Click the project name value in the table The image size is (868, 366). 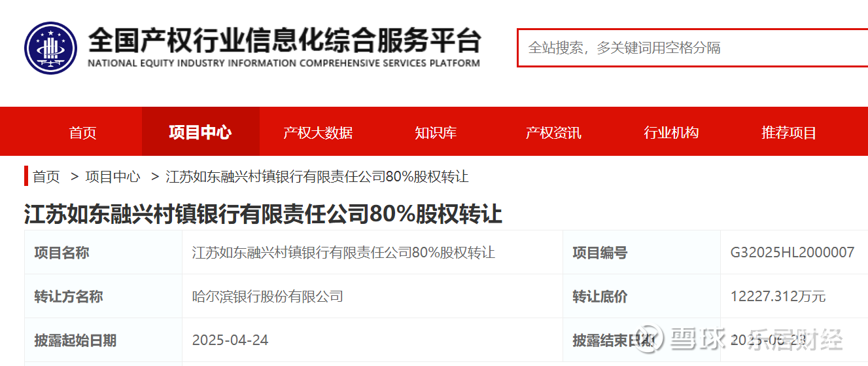point(343,253)
